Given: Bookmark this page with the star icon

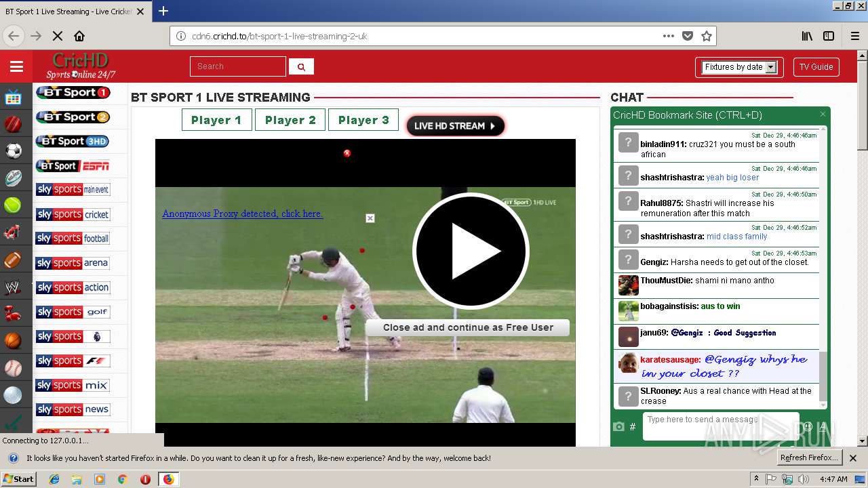Looking at the screenshot, I should pyautogui.click(x=706, y=36).
